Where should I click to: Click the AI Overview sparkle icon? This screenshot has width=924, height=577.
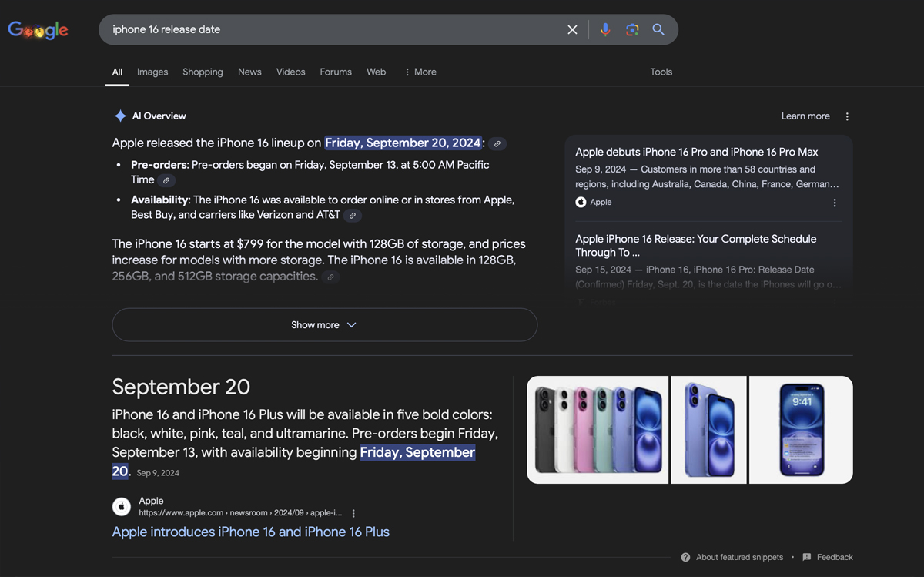(120, 116)
